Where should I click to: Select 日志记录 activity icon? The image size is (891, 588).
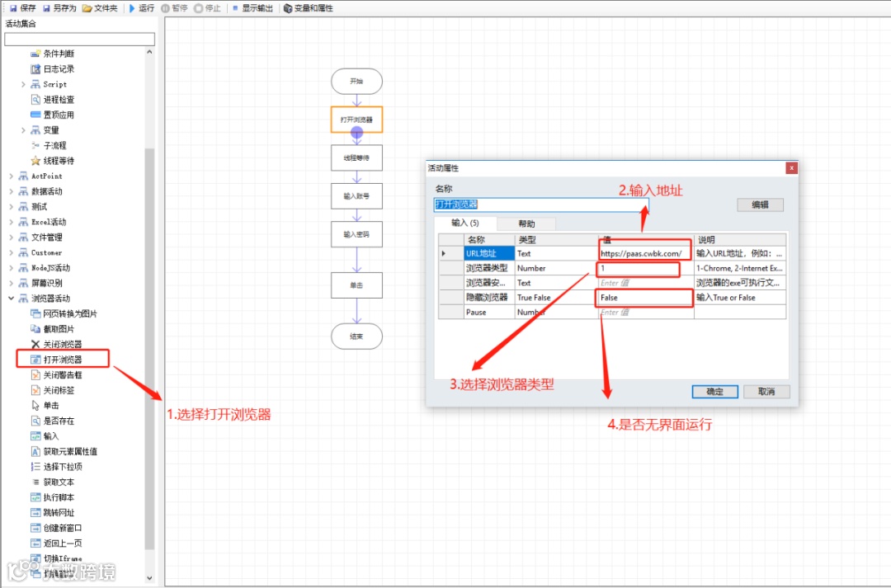point(35,68)
